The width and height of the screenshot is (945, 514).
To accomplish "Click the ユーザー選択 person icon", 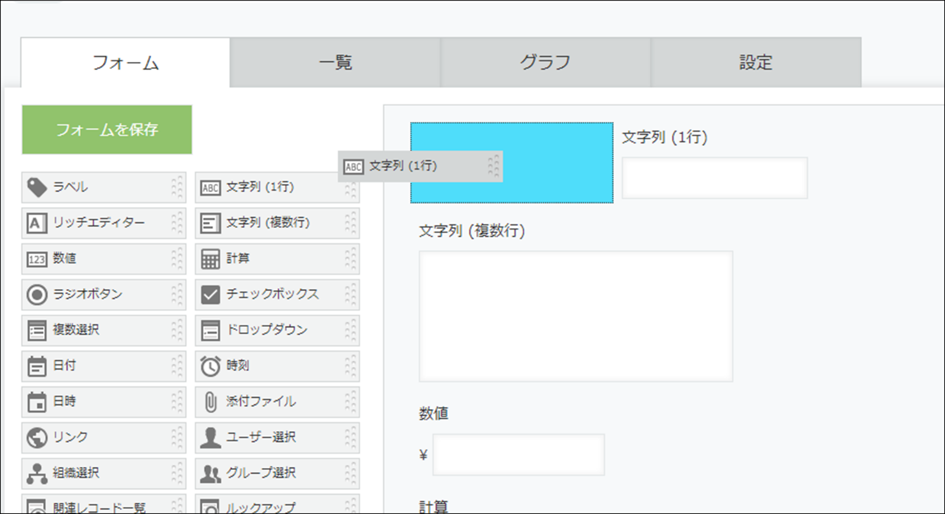I will [x=210, y=438].
